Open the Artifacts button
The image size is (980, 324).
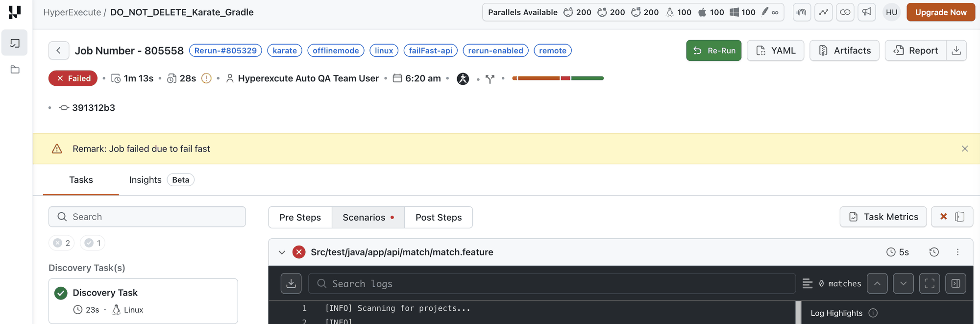coord(844,50)
